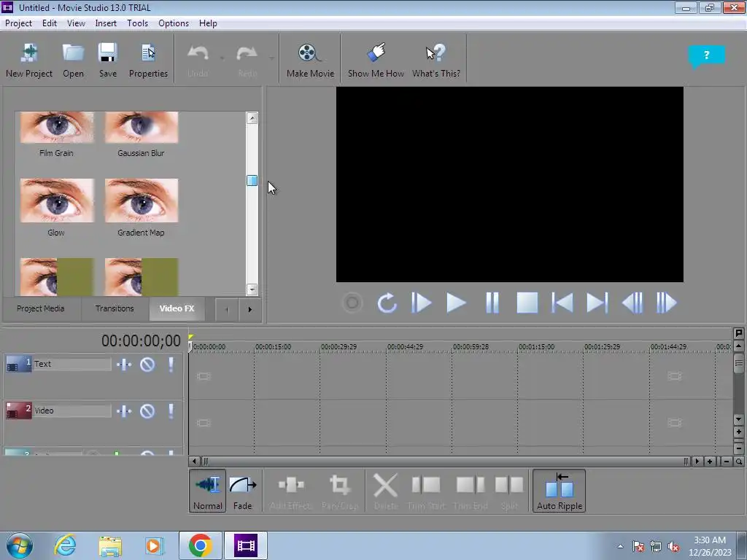Click the Record button in the preview controls
Screen dimensions: 747x560
[352, 303]
